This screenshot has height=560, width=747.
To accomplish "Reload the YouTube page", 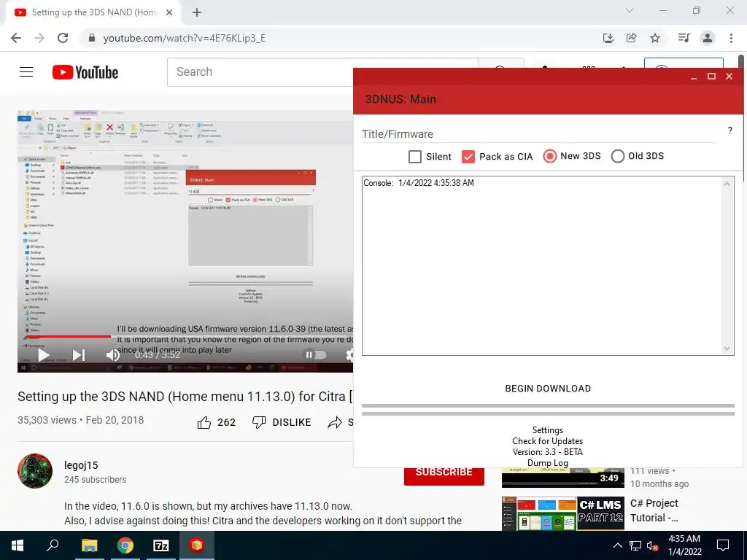I will pyautogui.click(x=63, y=38).
